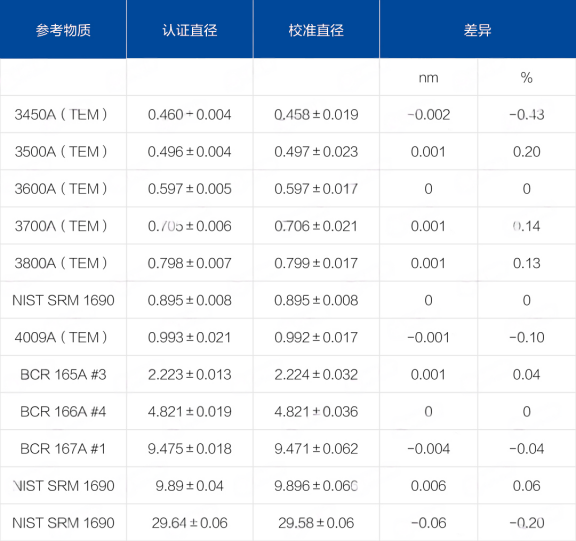Click the 0.798±0.007 cell
Image resolution: width=576 pixels, height=541 pixels.
click(190, 263)
